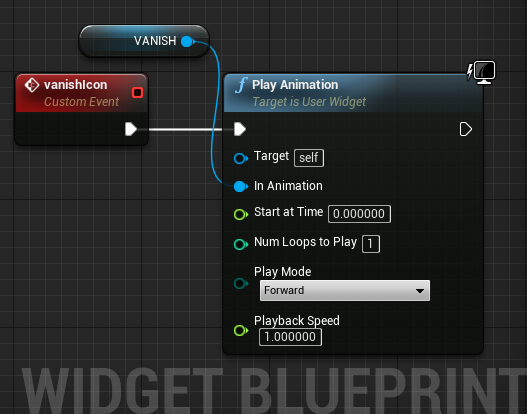This screenshot has height=414, width=527.
Task: Click the Num Loops to Play pin
Action: tap(241, 244)
